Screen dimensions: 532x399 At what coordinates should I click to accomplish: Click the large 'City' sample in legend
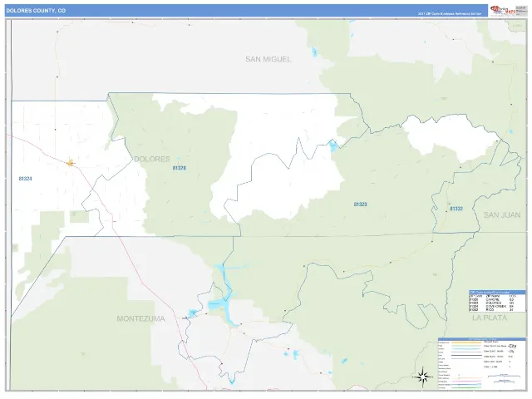[513, 346]
